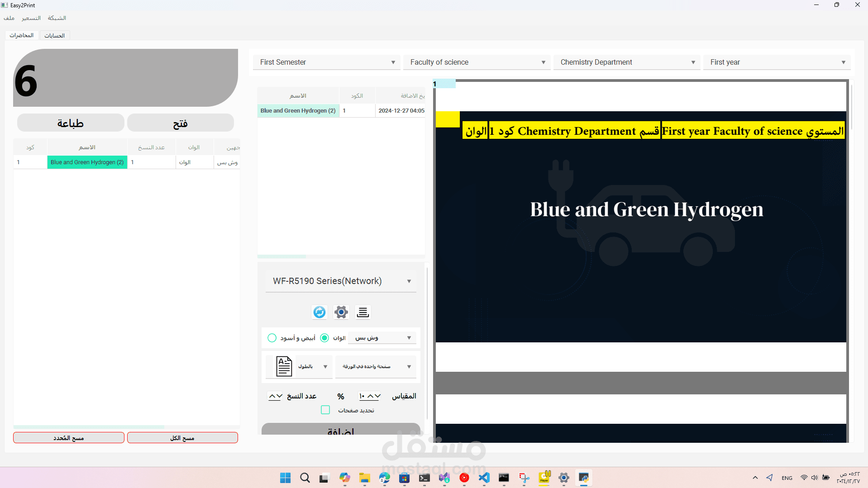Click the المقياس scale stepper

tap(370, 396)
